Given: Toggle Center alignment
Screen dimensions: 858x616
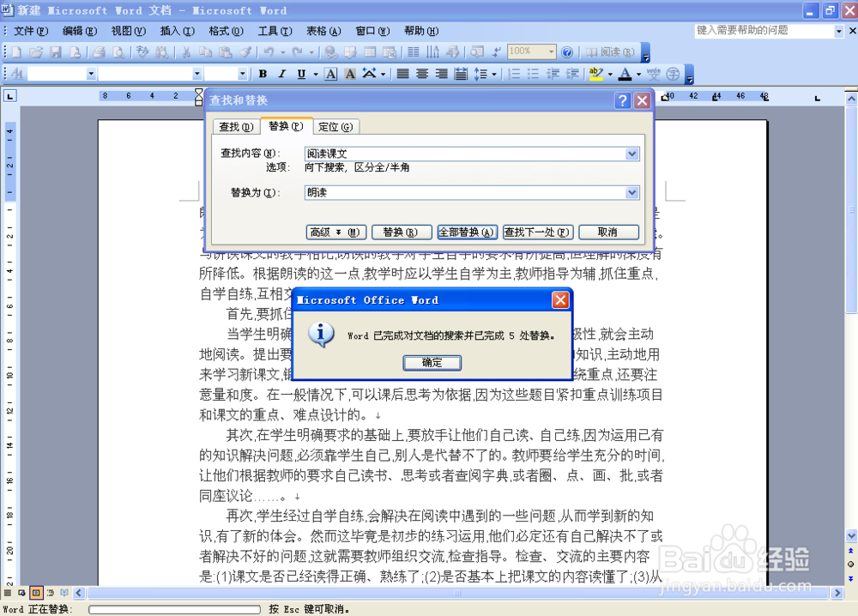Looking at the screenshot, I should tap(422, 73).
